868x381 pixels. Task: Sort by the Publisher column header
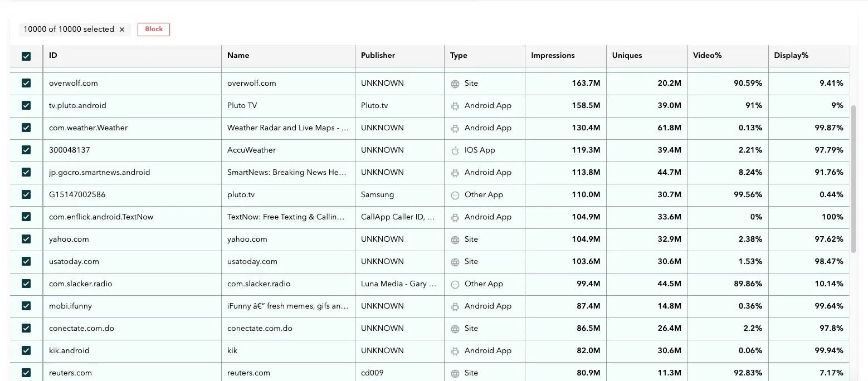399,56
